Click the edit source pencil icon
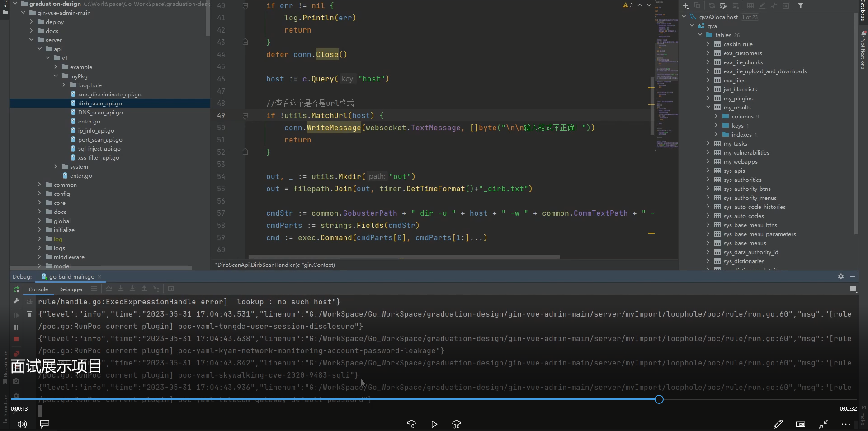The width and height of the screenshot is (868, 431). [762, 6]
